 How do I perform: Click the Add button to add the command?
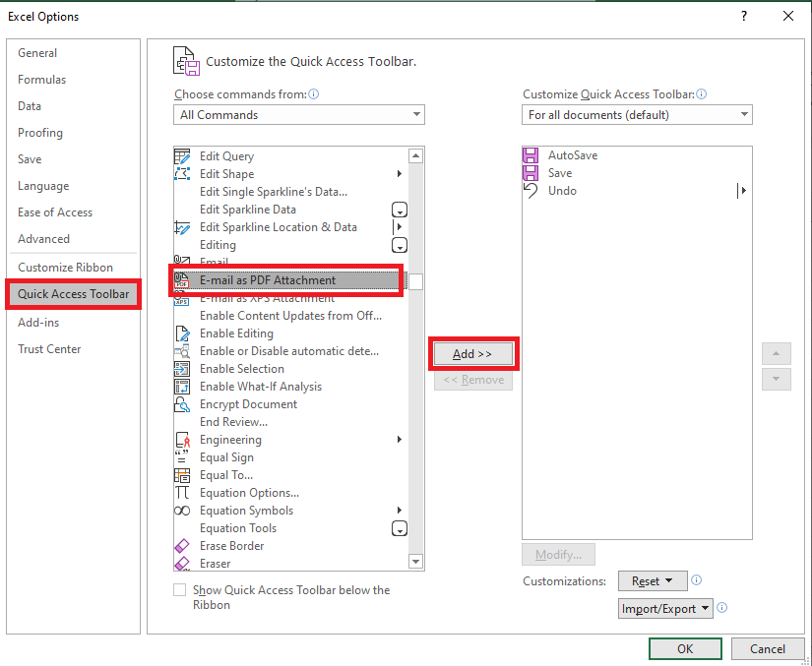point(473,353)
